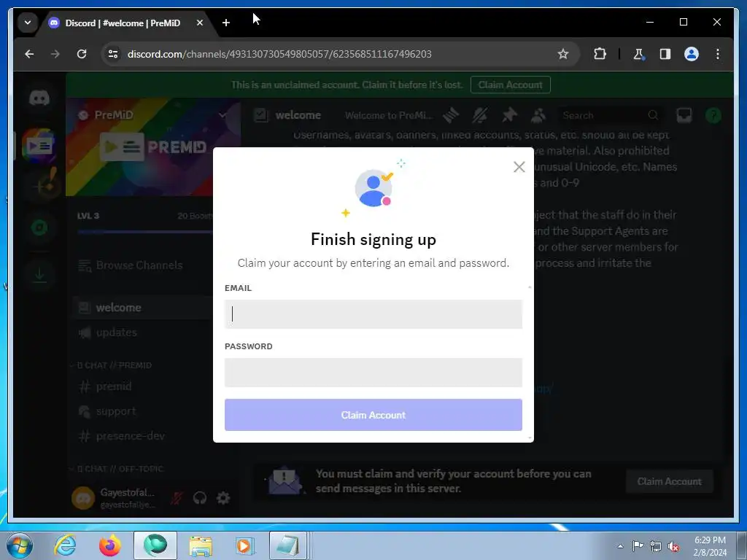Click the taskbar clock 6:29 PM
The width and height of the screenshot is (747, 560).
coord(710,545)
